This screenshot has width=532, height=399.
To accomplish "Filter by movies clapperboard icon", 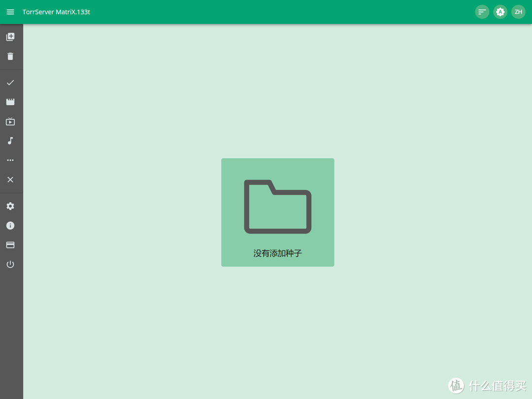I will point(10,102).
